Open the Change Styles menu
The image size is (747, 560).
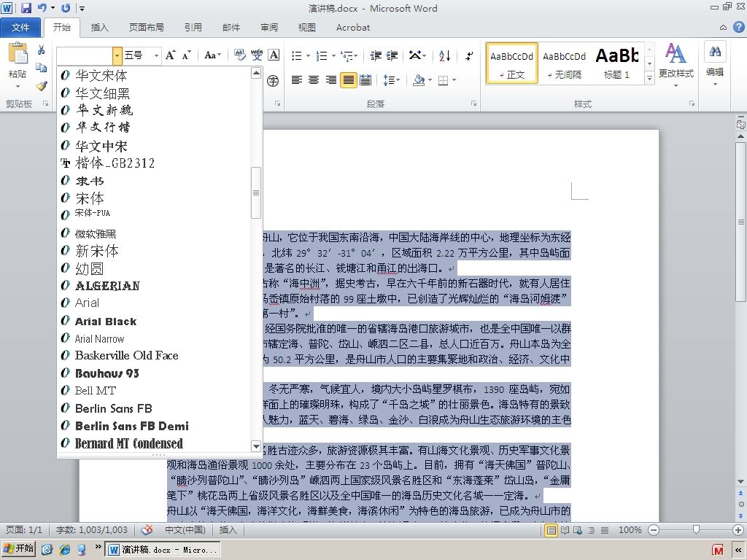coord(676,66)
